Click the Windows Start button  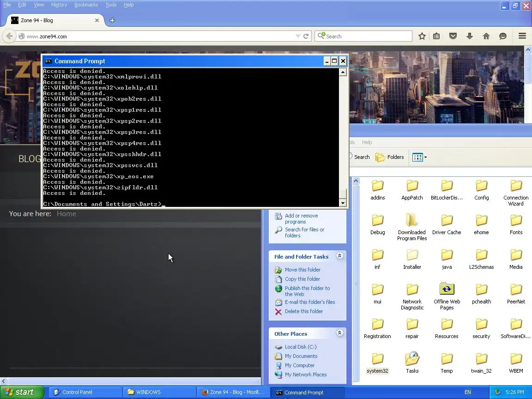(22, 392)
